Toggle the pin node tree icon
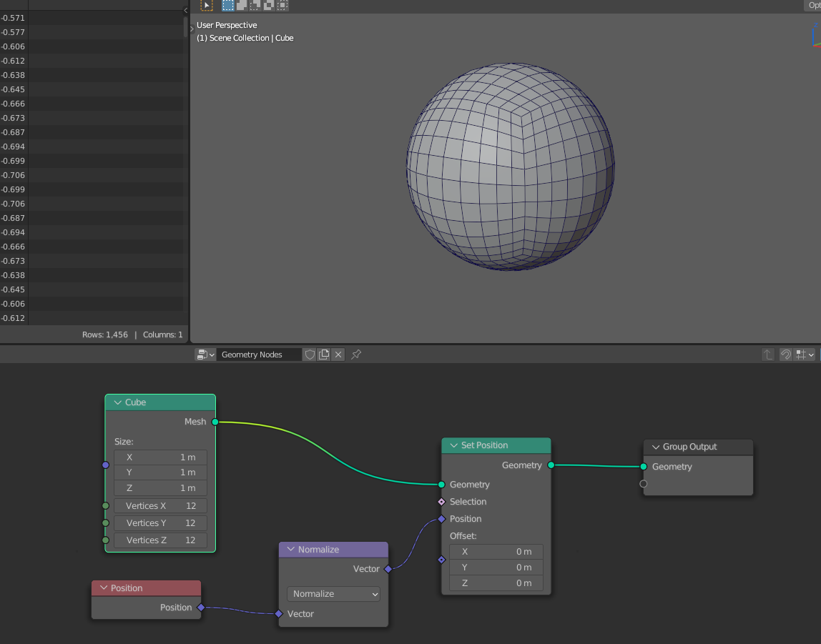The width and height of the screenshot is (821, 644). pos(356,355)
